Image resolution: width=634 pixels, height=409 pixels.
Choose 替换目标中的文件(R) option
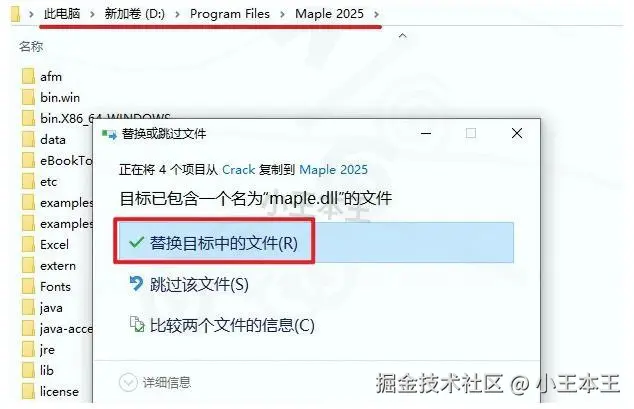315,242
